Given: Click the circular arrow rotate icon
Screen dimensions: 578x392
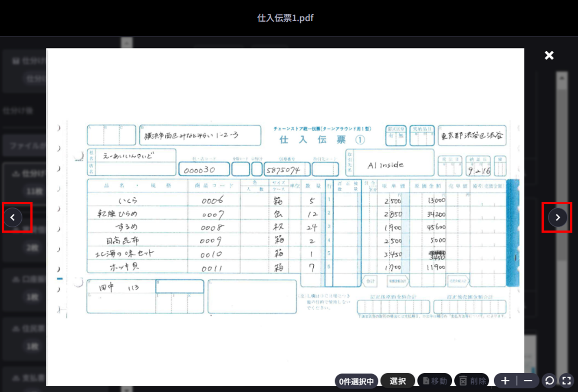Looking at the screenshot, I should [x=549, y=381].
